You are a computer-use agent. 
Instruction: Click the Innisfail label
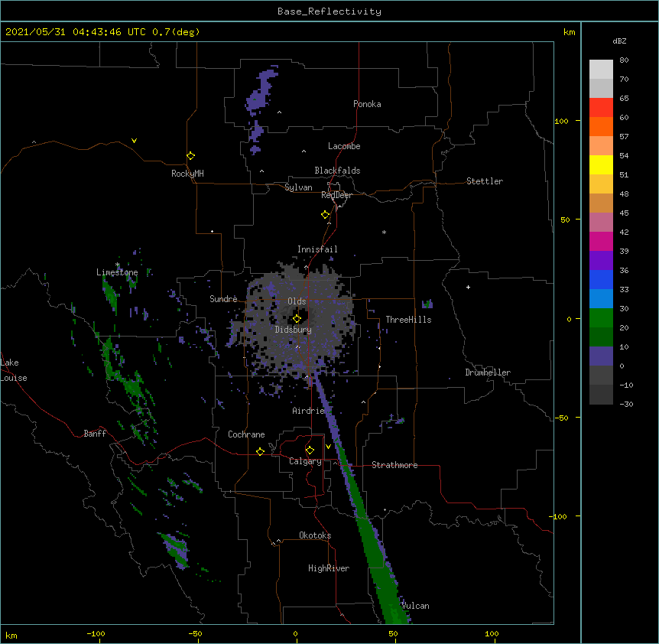tap(317, 249)
